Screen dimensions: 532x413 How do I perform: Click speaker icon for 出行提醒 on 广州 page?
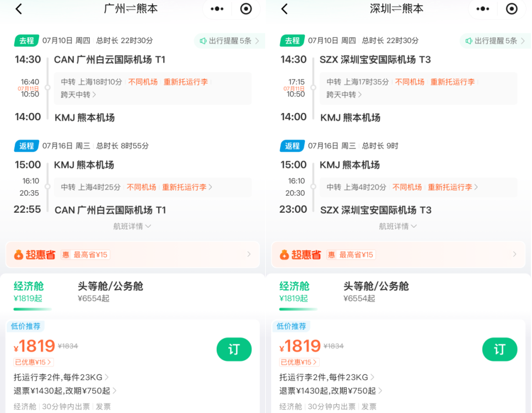click(203, 41)
